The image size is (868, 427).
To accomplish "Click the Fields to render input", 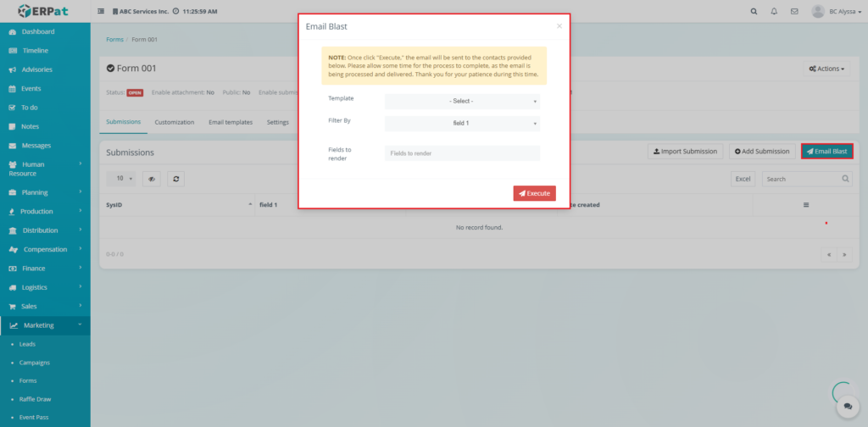I will [462, 153].
